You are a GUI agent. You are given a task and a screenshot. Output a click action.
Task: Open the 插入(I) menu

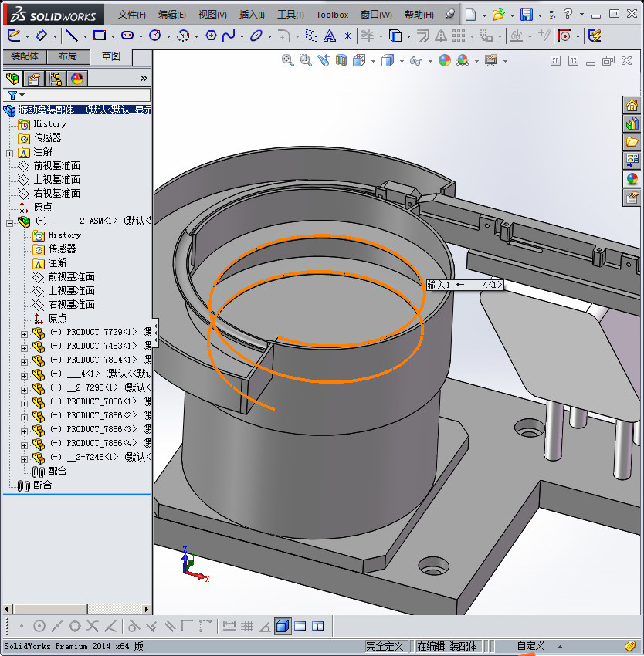(252, 15)
